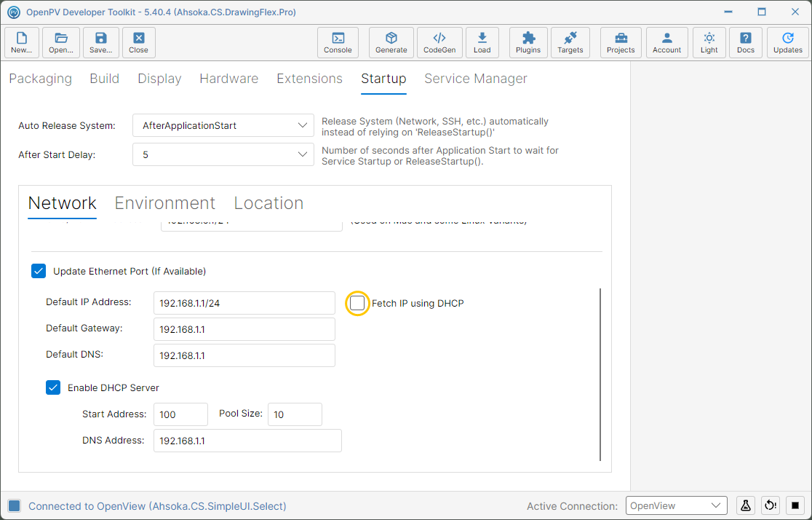Enable Fetch IP using DHCP
The width and height of the screenshot is (812, 520).
click(x=357, y=303)
